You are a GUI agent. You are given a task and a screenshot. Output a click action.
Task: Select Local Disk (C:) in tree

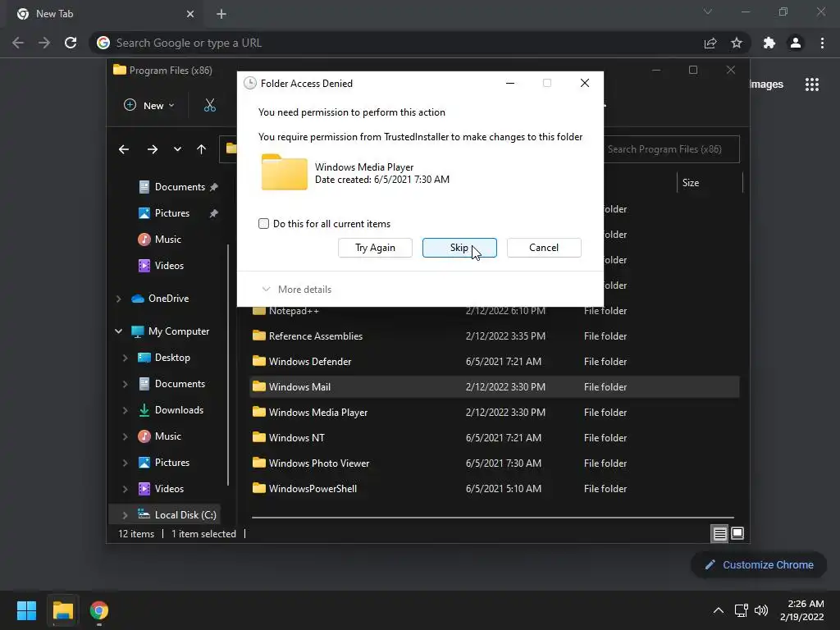point(177,515)
